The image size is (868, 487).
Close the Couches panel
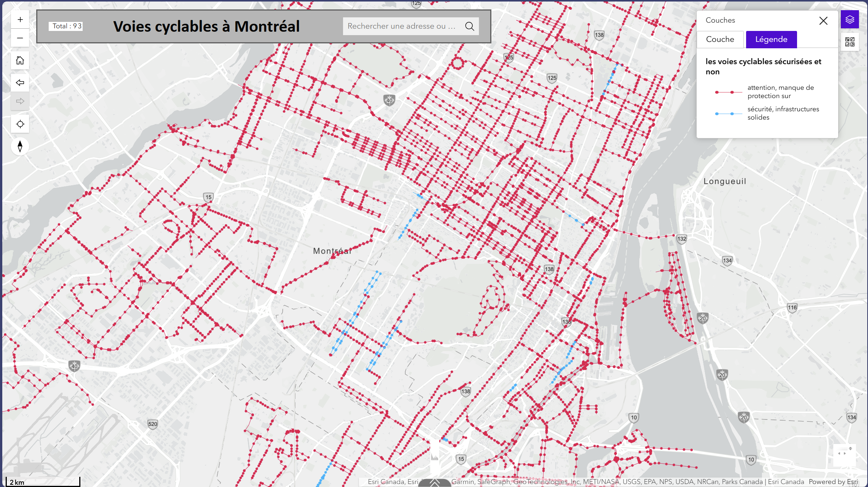click(823, 21)
